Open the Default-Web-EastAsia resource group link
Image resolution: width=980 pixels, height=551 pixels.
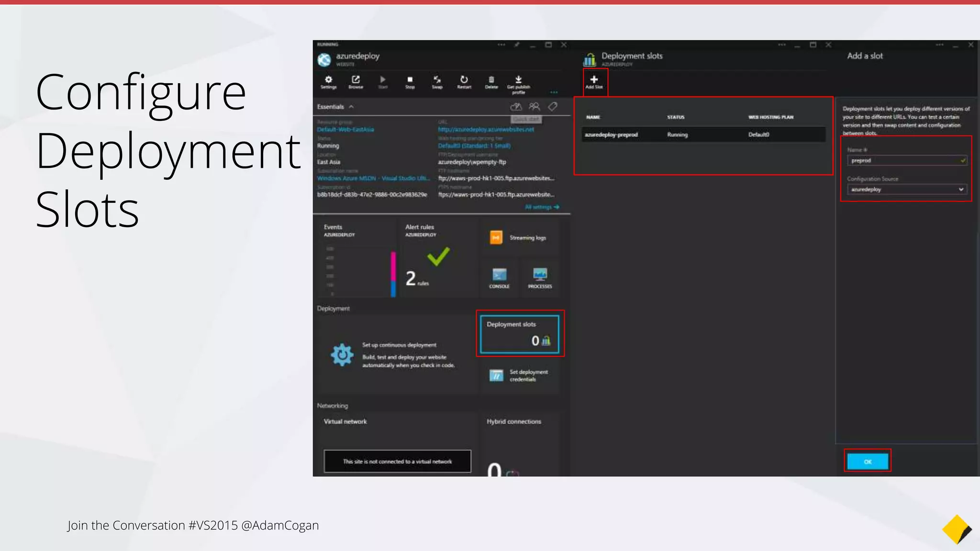coord(345,130)
